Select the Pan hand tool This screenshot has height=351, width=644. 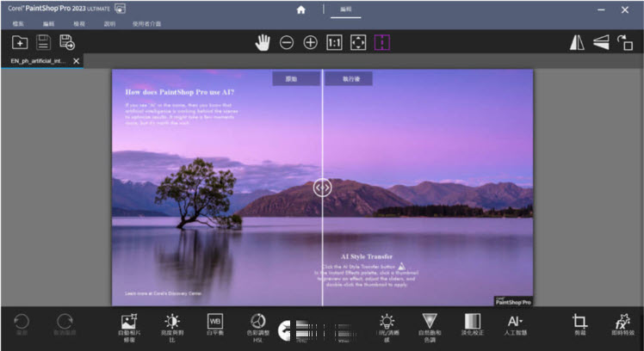(x=263, y=42)
